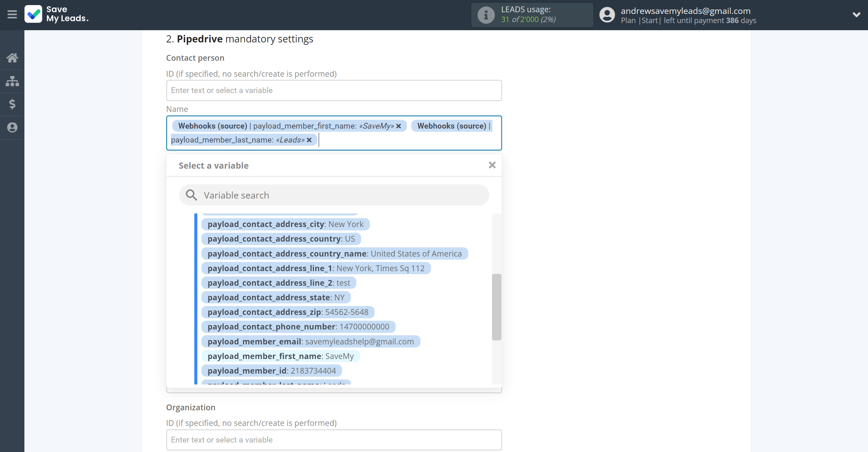Choose payload_contact_address_city: New York

pyautogui.click(x=285, y=224)
